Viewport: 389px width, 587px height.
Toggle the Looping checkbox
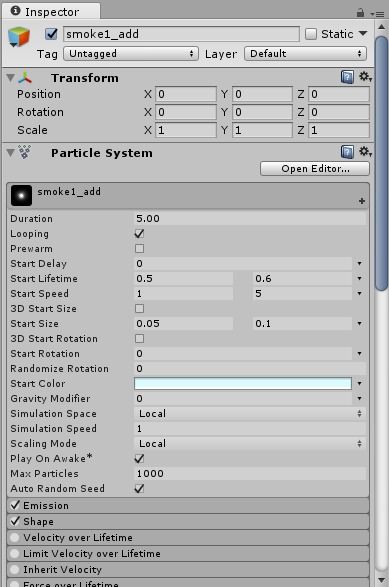[139, 234]
